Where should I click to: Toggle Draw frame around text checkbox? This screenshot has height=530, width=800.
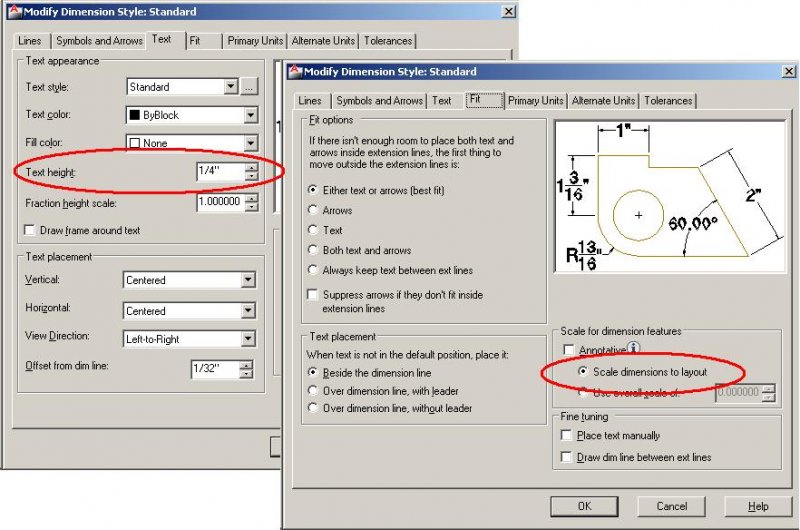[30, 231]
